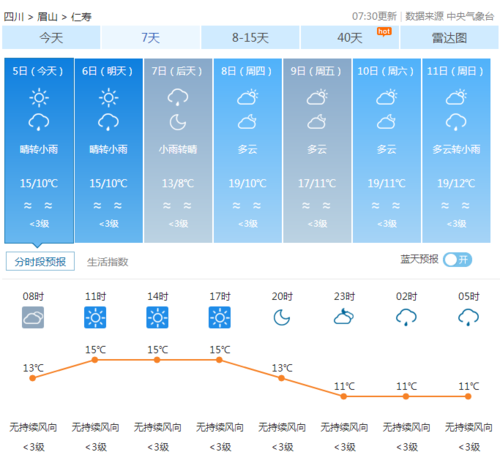Click the rain cloud icon on 11日 card
500x471 pixels.
pos(456,122)
